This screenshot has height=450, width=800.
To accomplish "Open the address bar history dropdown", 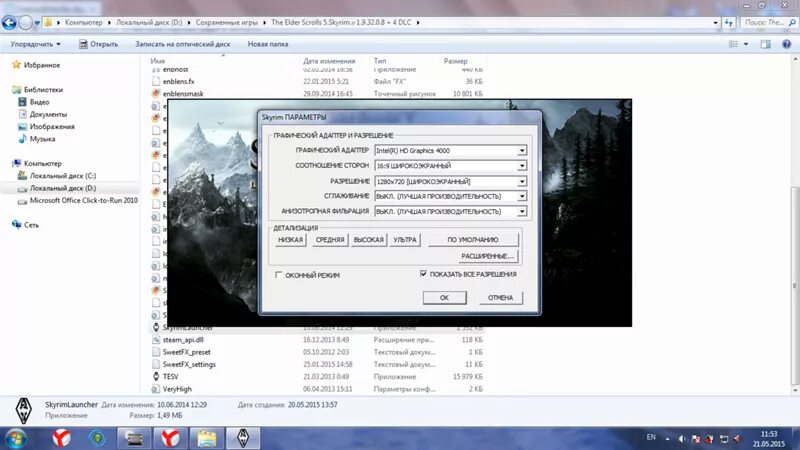I will (x=715, y=22).
